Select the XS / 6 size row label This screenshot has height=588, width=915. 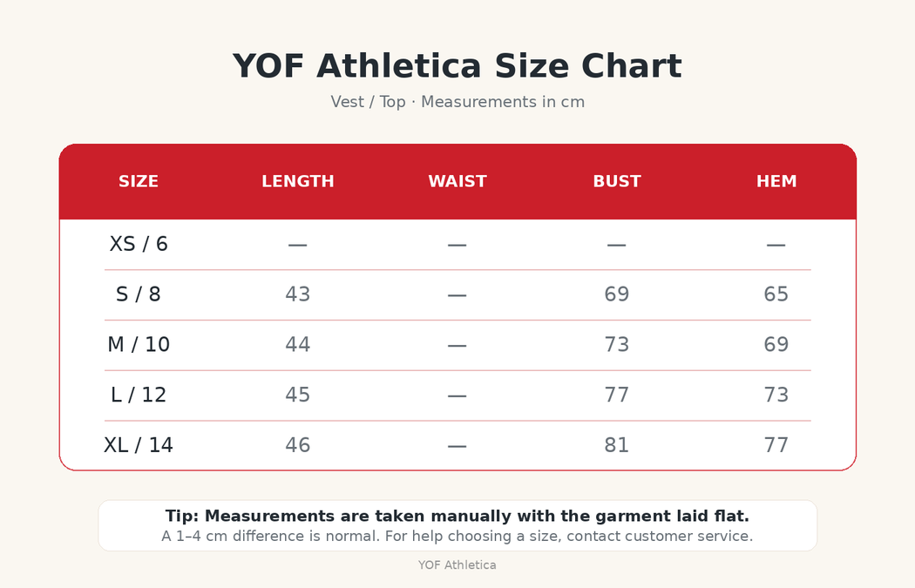pos(139,244)
